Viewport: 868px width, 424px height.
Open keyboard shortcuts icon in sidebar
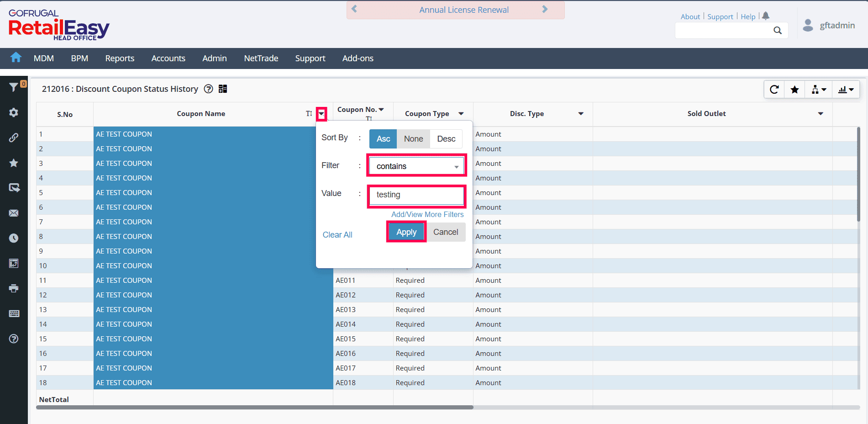pyautogui.click(x=14, y=313)
